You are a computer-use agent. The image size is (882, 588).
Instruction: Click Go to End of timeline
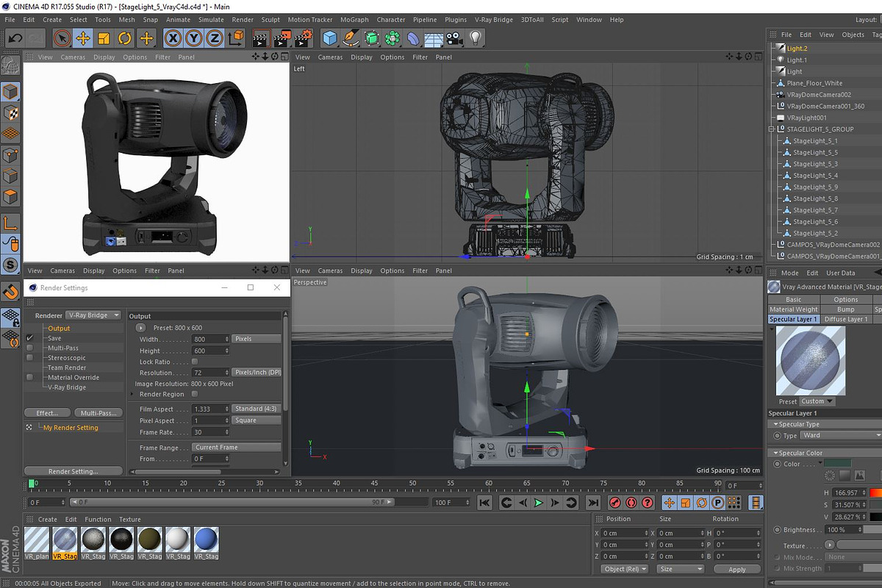[x=592, y=503]
